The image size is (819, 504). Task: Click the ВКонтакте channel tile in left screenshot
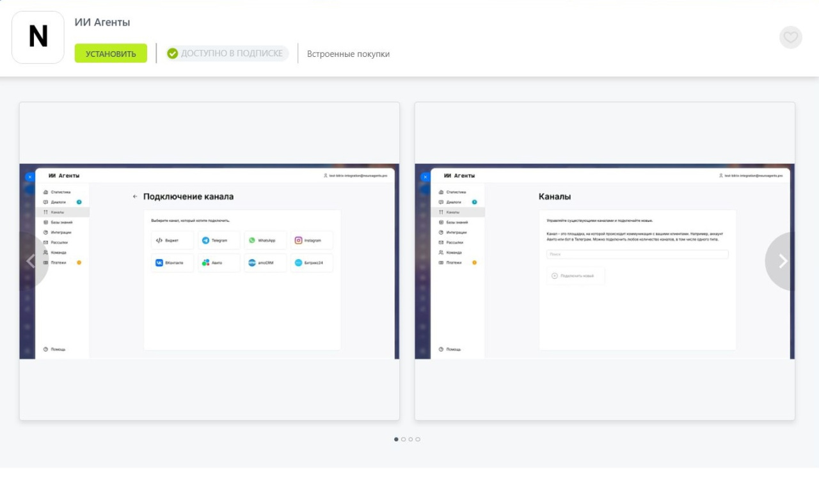click(172, 263)
